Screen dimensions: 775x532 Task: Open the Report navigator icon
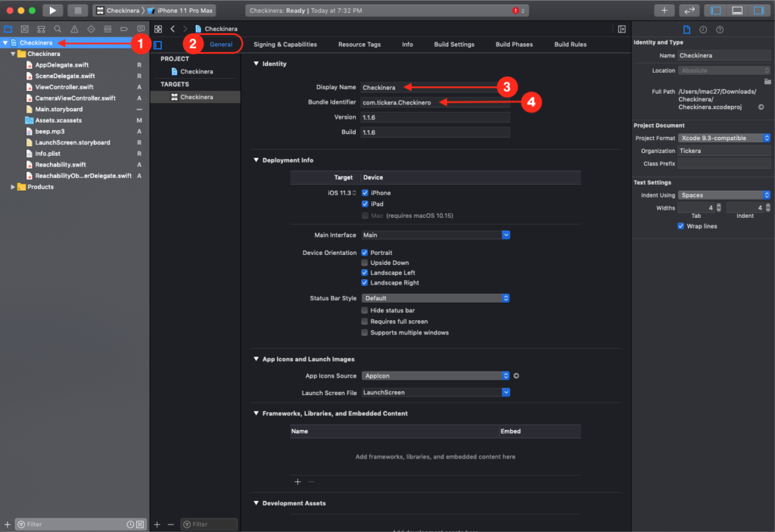coord(141,30)
